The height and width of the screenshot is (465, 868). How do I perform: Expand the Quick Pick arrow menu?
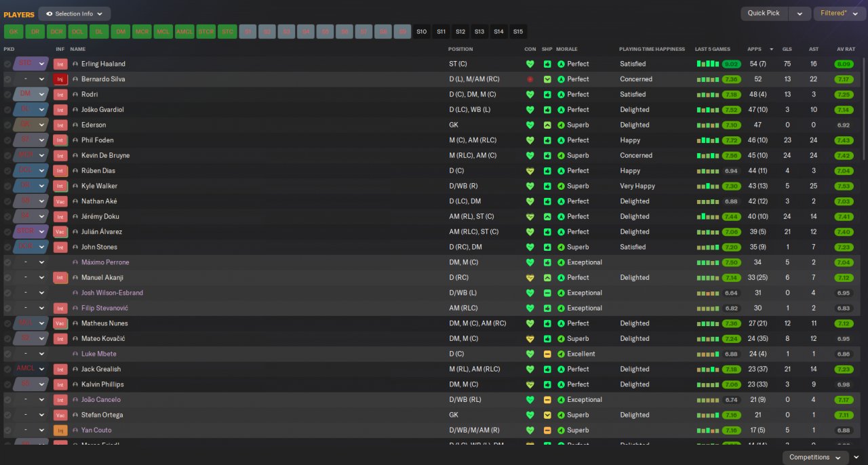click(800, 14)
